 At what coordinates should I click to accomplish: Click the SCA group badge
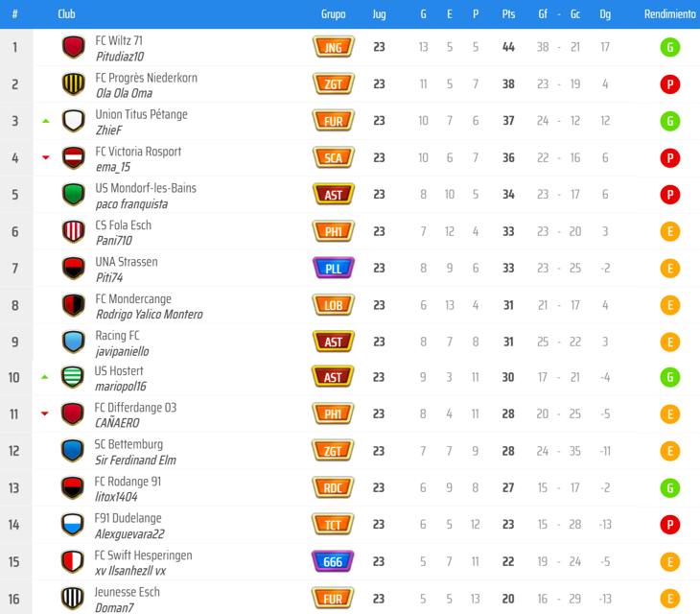click(333, 157)
